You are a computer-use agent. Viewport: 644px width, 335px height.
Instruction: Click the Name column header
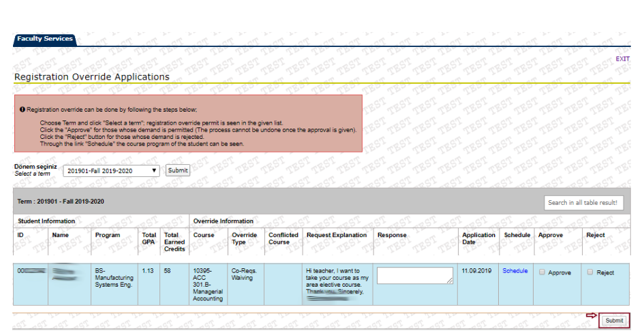click(61, 235)
